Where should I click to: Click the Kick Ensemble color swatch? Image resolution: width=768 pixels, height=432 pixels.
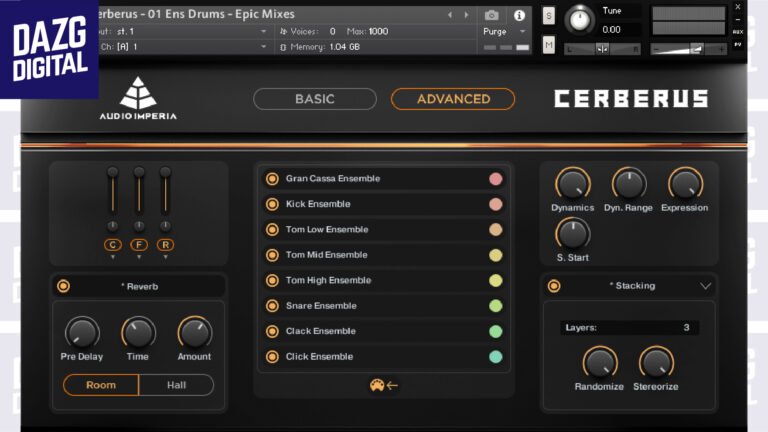point(496,204)
